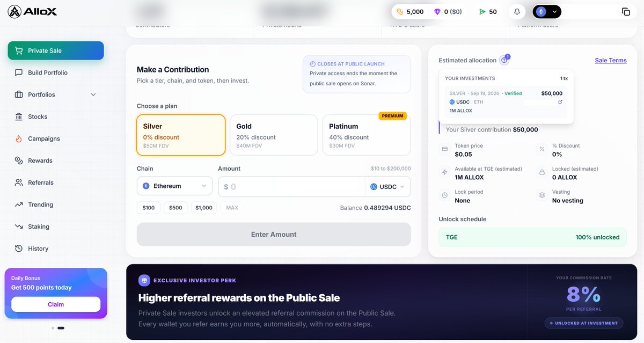Screen dimensions: 644x343
Task: Set amount to $100
Action: point(149,208)
